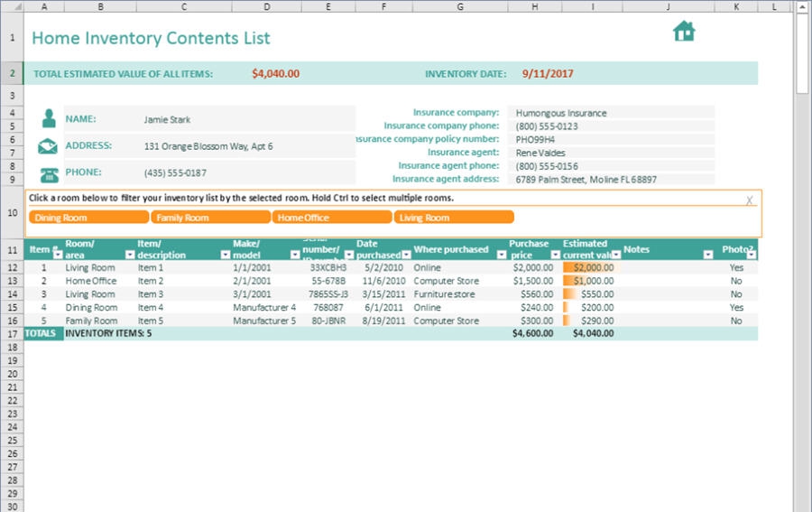Image resolution: width=812 pixels, height=512 pixels.
Task: Clear the room slicer filter icon
Action: pos(749,200)
